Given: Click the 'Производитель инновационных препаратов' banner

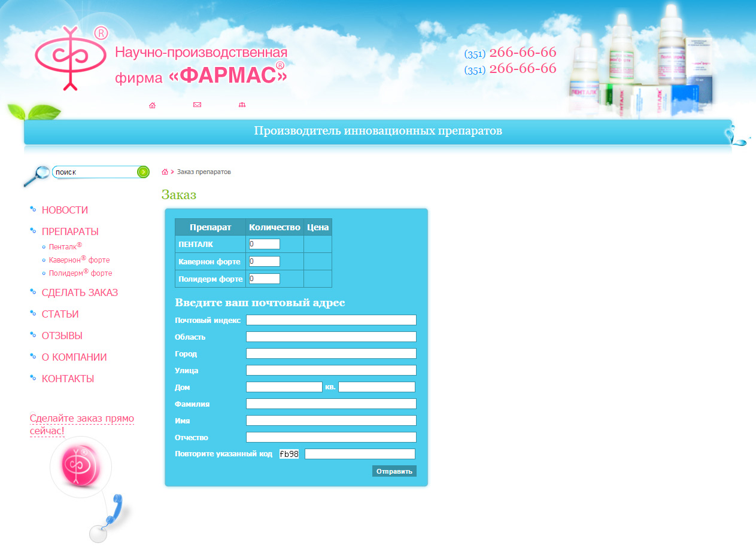Looking at the screenshot, I should click(x=378, y=131).
